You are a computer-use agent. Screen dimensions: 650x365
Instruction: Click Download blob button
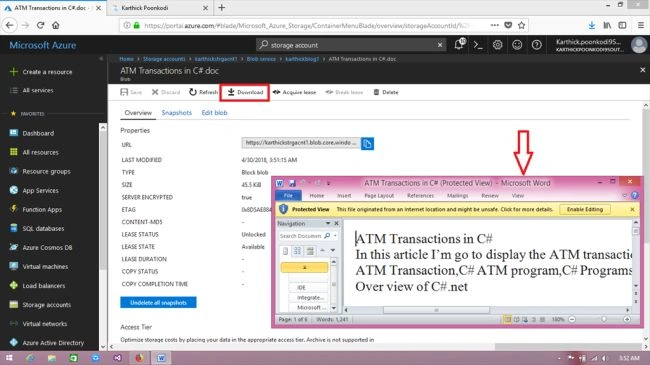pyautogui.click(x=245, y=92)
